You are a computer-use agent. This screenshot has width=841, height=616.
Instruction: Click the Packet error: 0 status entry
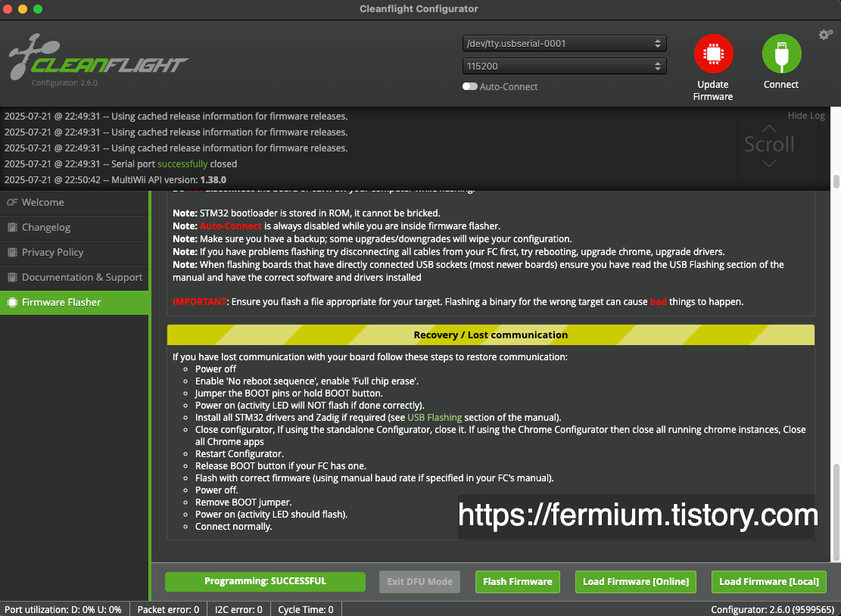(168, 609)
